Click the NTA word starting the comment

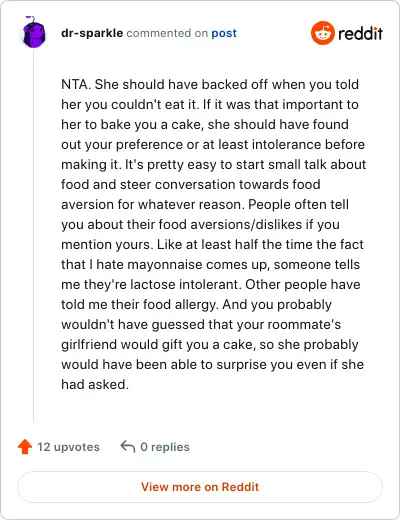[x=75, y=84]
